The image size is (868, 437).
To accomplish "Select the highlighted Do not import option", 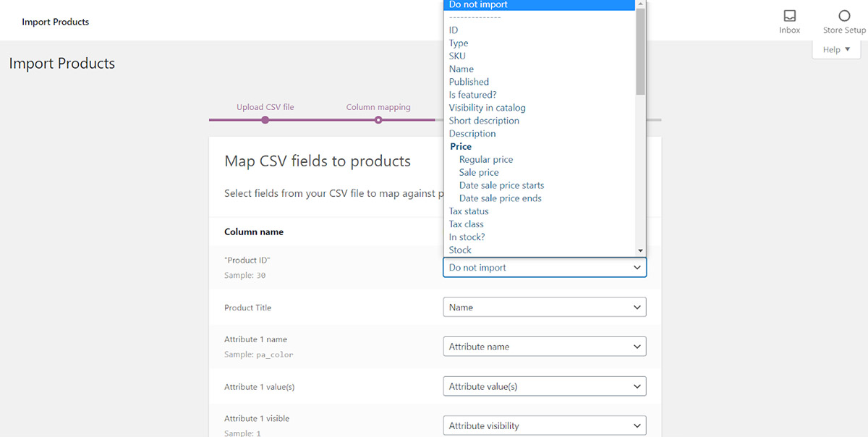I will (478, 5).
